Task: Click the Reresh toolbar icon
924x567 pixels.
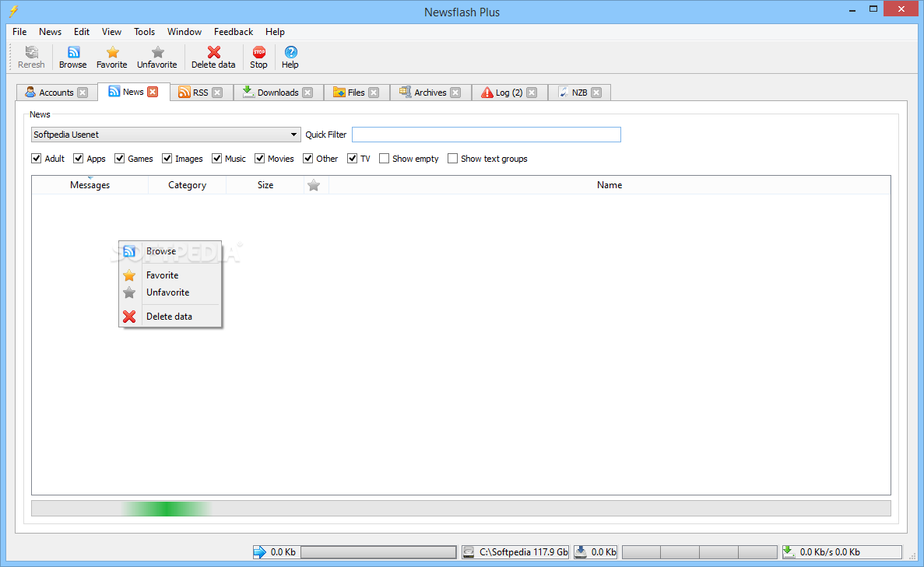Action: [31, 52]
